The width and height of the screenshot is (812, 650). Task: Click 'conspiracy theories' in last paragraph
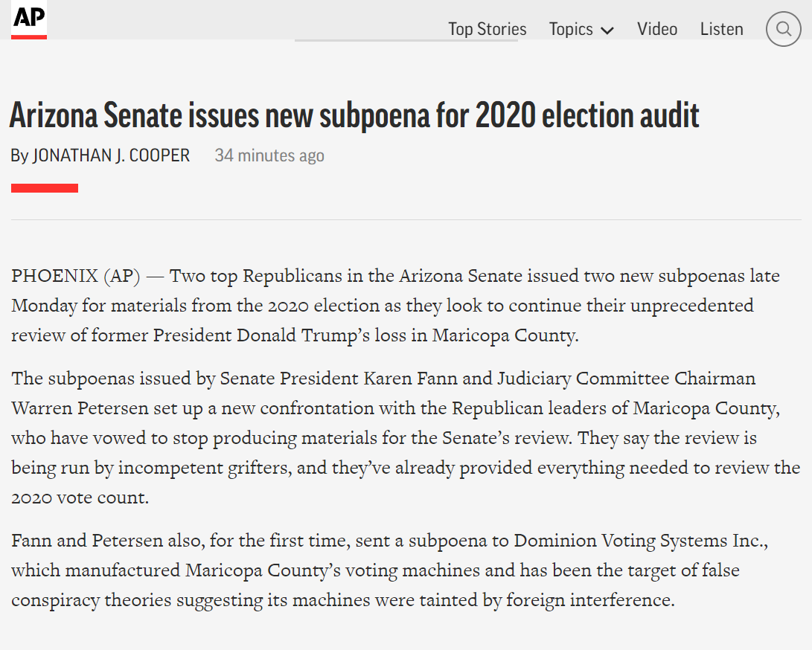pyautogui.click(x=91, y=600)
